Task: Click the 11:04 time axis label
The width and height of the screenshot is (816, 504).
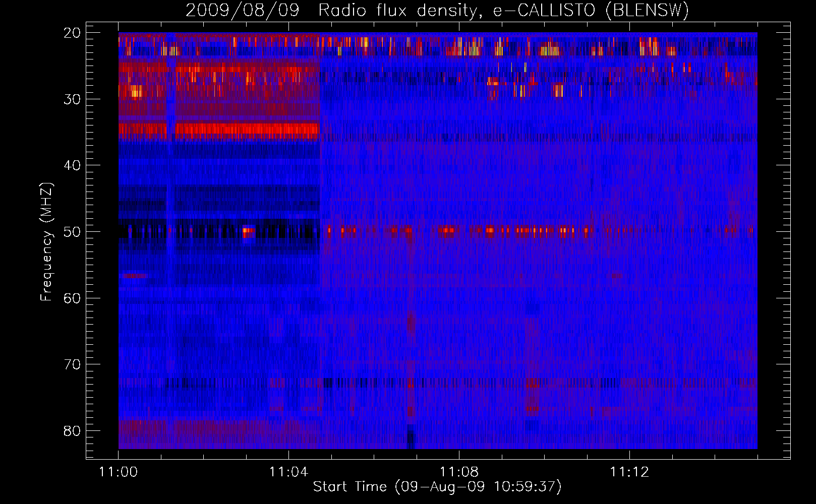Action: [x=288, y=472]
